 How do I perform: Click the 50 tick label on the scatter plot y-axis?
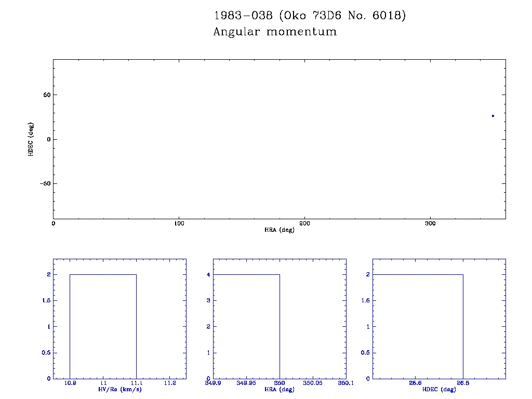pos(45,95)
